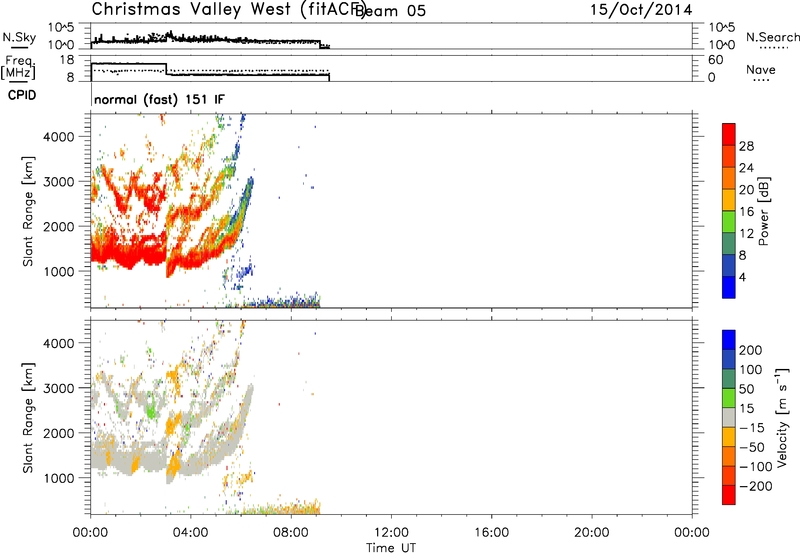
Task: Click the '16' power colorbar label
Action: coord(746,212)
